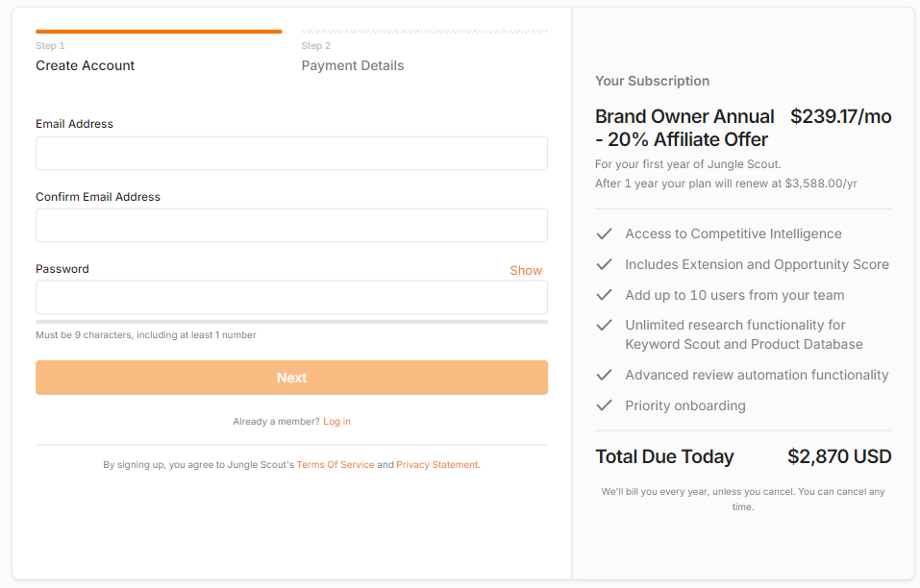The width and height of the screenshot is (920, 588).
Task: Click the '$2,870 USD' amount
Action: coord(839,456)
